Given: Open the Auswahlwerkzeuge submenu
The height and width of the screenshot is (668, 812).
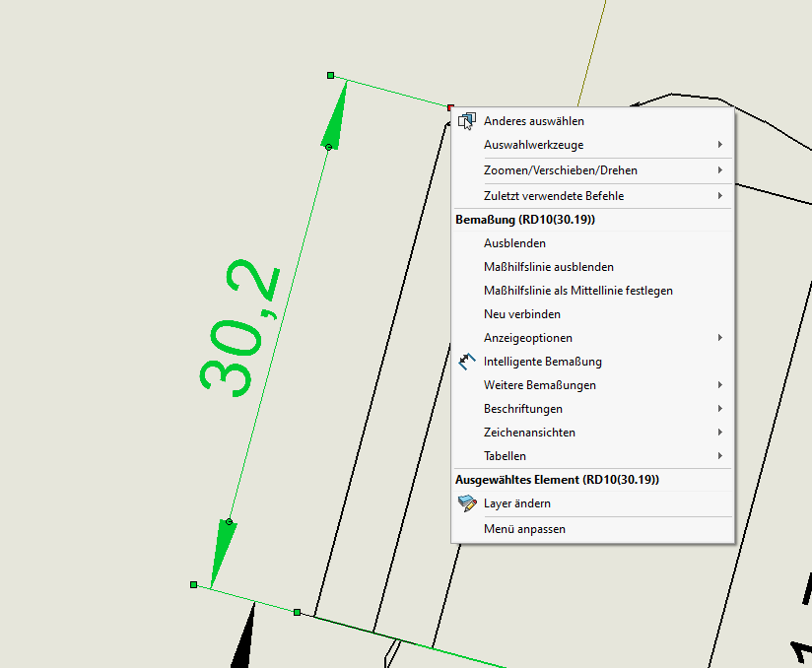Looking at the screenshot, I should 592,145.
